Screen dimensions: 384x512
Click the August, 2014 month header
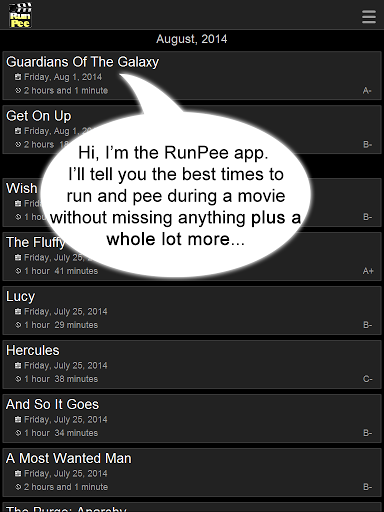click(192, 39)
